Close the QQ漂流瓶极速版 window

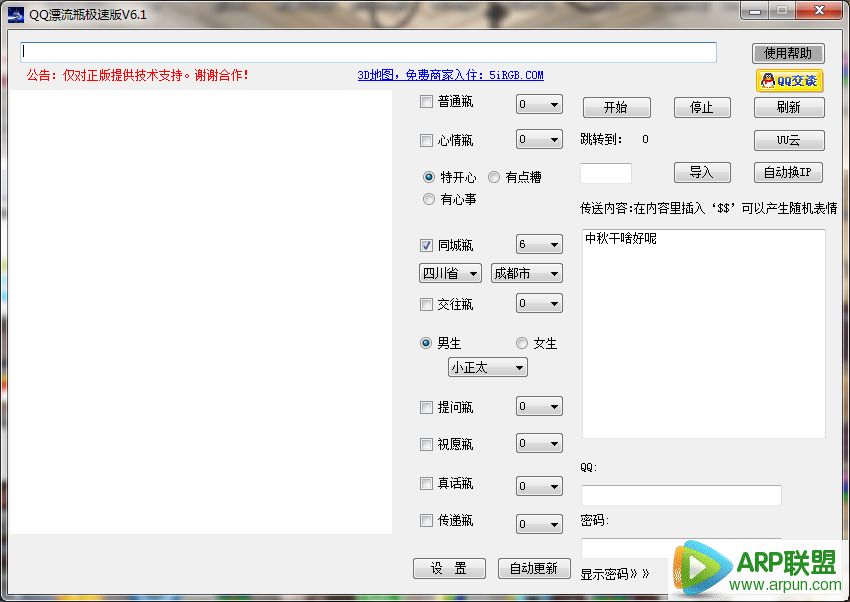click(x=819, y=11)
